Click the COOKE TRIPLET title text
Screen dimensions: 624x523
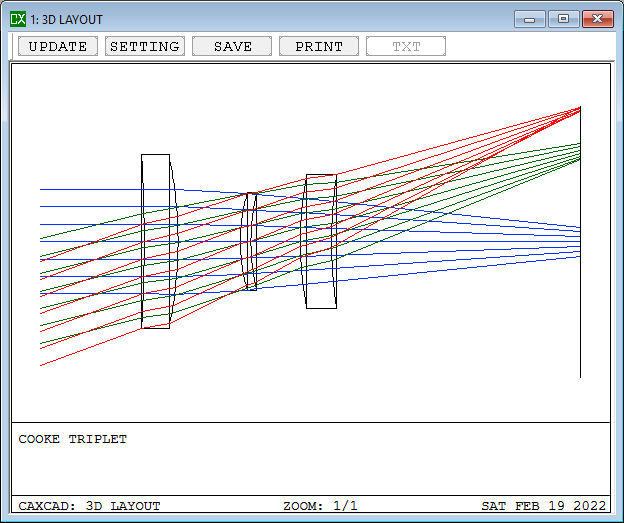tap(72, 439)
